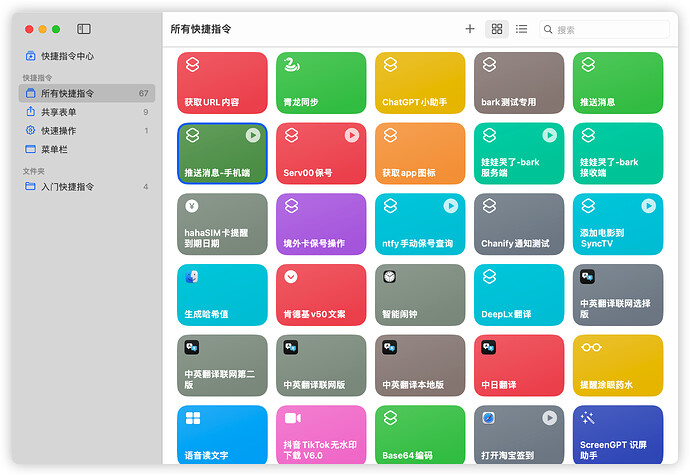Run the Serv00保号 shortcut play button

coord(352,135)
